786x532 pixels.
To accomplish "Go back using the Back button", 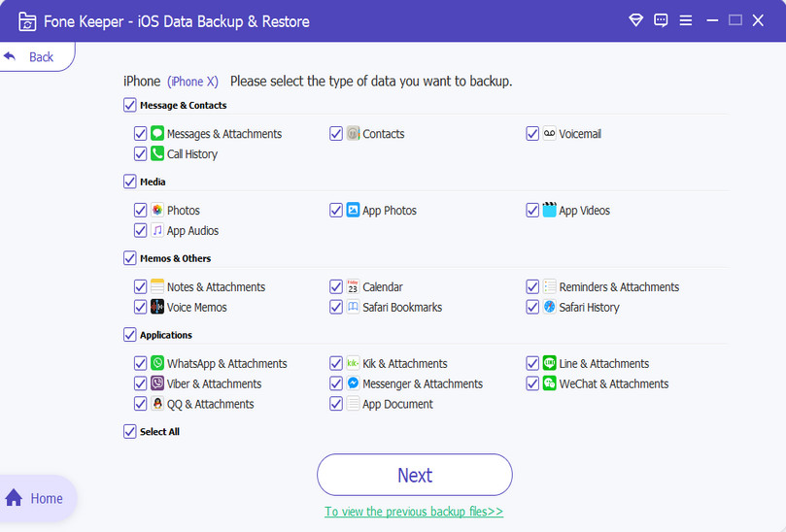I will [30, 57].
